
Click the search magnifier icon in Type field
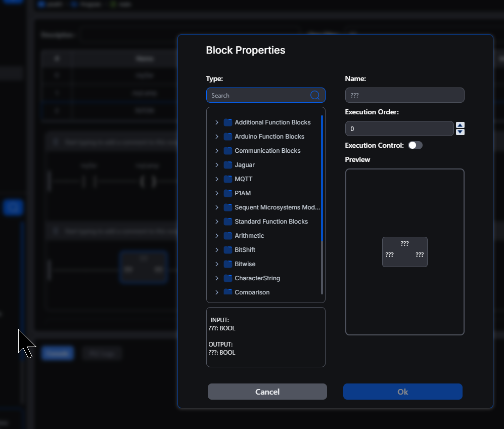click(x=314, y=95)
